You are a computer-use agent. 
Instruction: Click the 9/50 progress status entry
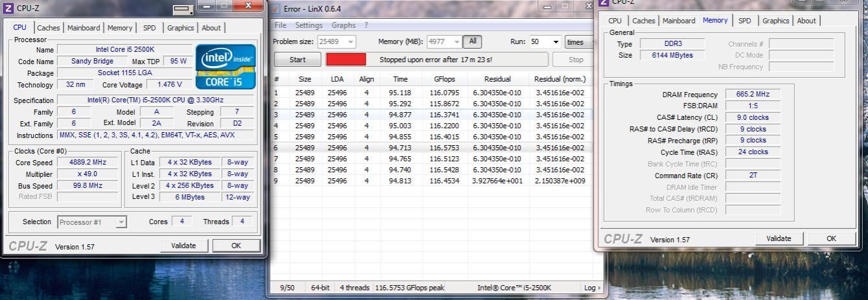pyautogui.click(x=286, y=288)
